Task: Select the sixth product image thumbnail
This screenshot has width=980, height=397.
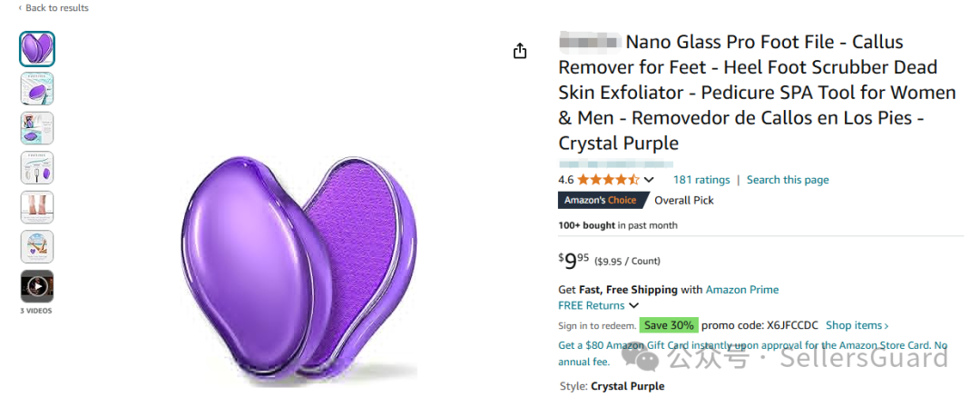Action: (x=37, y=246)
